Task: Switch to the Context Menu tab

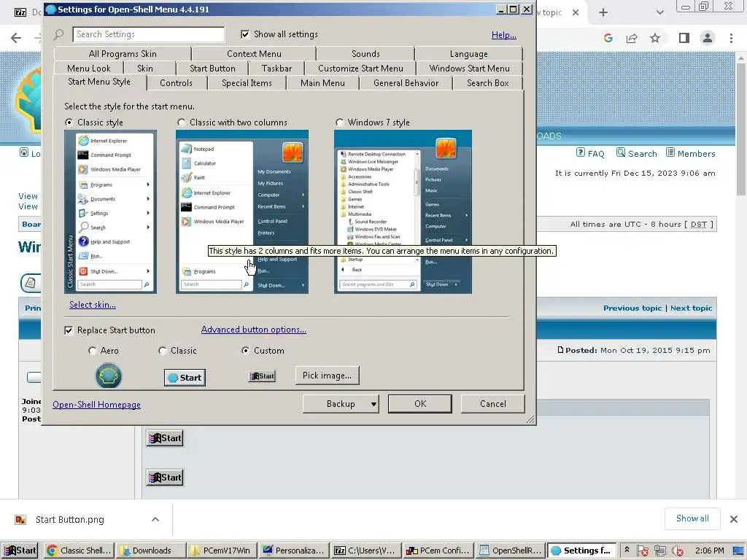Action: pyautogui.click(x=254, y=54)
